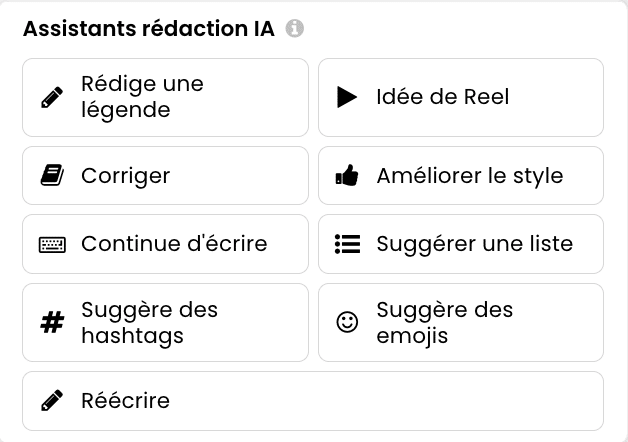Pick "Suggère des emojis" text
The width and height of the screenshot is (628, 442).
(445, 323)
